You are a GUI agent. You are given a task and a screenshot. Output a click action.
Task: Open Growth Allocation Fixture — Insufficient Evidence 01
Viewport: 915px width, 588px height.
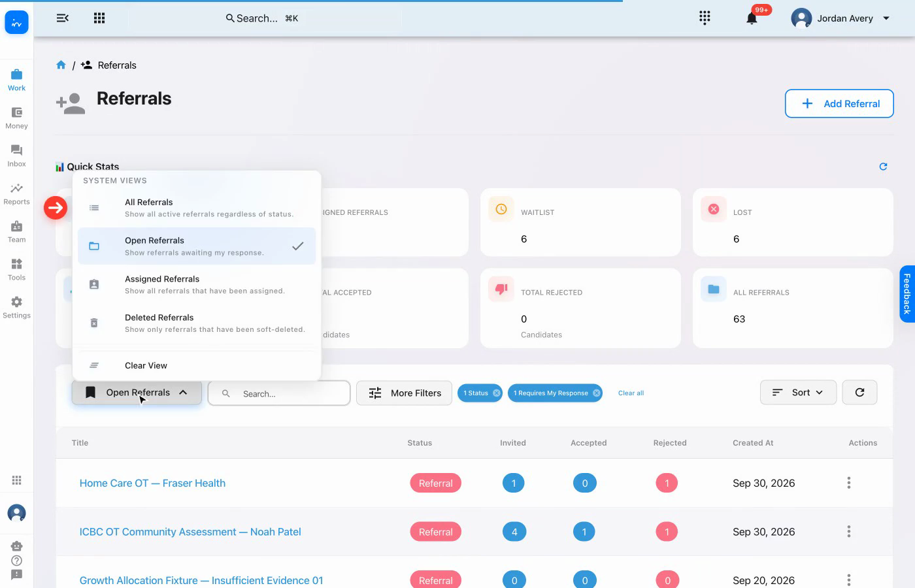(201, 580)
